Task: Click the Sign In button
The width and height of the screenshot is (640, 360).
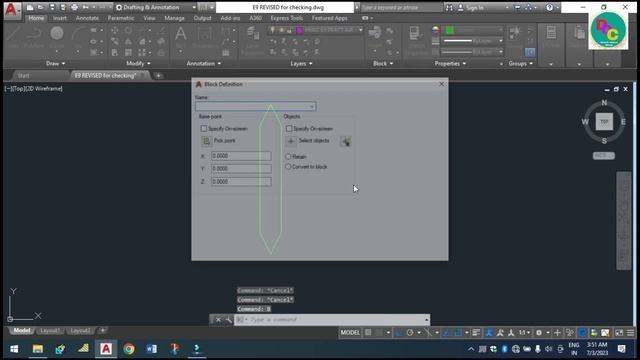Action: [471, 7]
